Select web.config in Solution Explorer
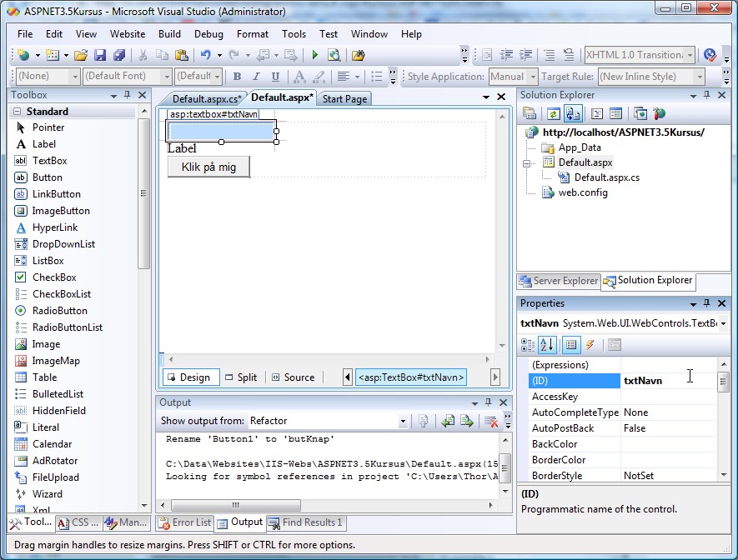 tap(582, 192)
